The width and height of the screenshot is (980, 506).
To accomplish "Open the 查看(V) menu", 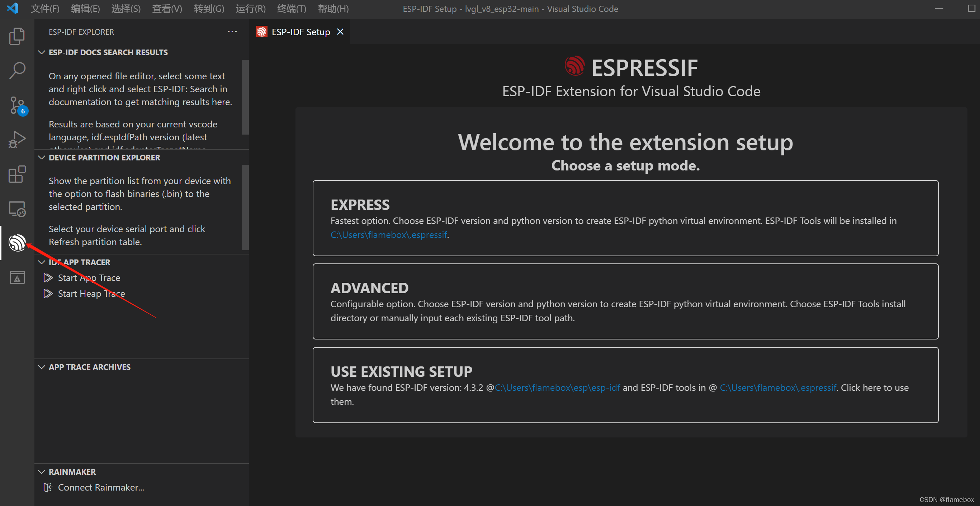I will pyautogui.click(x=167, y=8).
